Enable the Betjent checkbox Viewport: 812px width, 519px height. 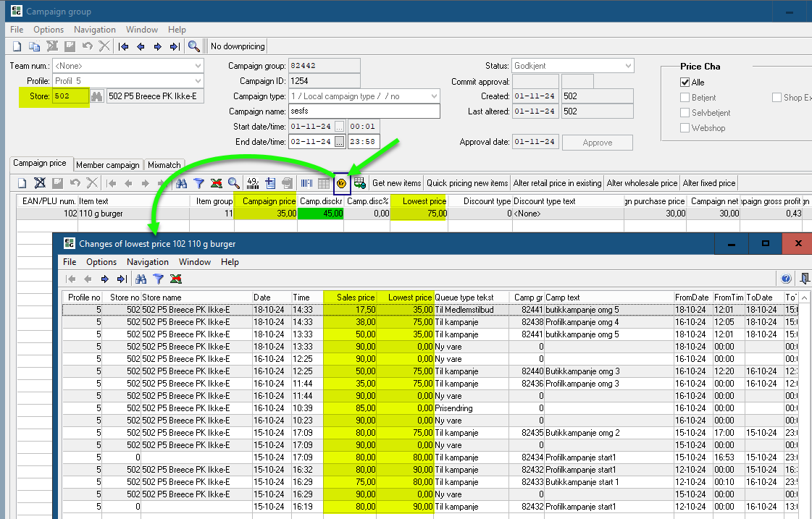(x=685, y=98)
